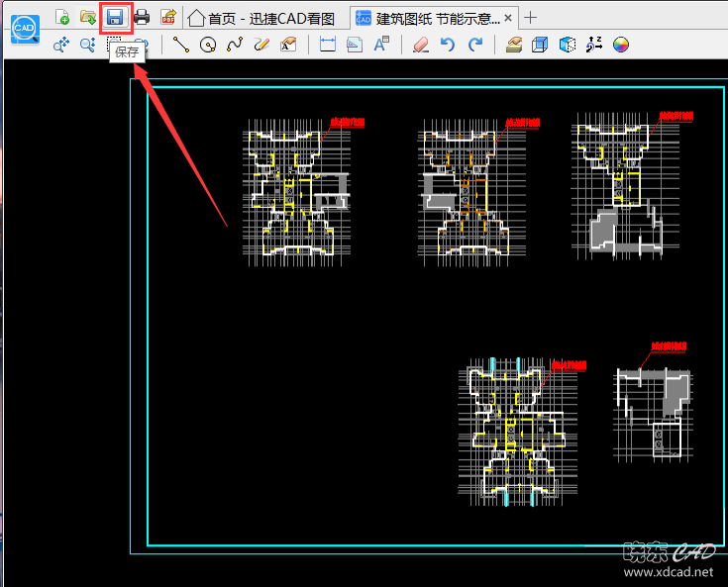Add a new tab with the plus button
The height and width of the screenshot is (587, 728).
click(x=531, y=18)
